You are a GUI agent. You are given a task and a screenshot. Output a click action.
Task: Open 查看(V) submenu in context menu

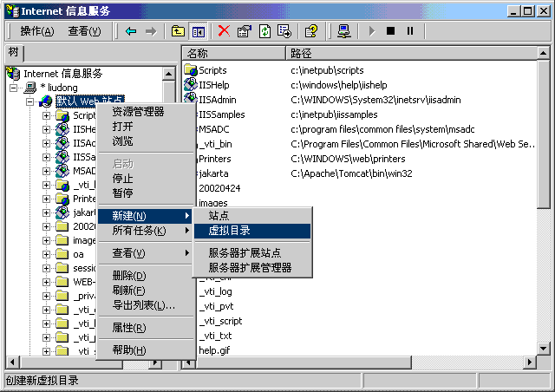[x=146, y=253]
